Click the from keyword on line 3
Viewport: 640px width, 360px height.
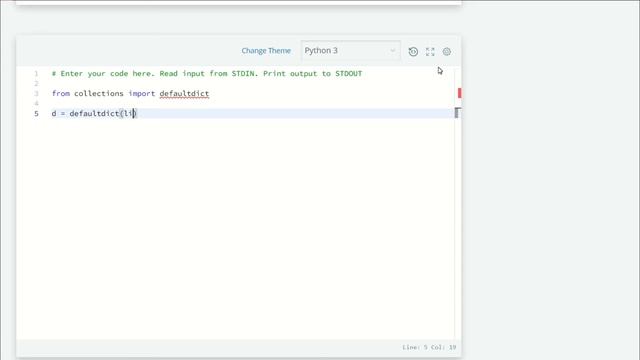point(61,93)
